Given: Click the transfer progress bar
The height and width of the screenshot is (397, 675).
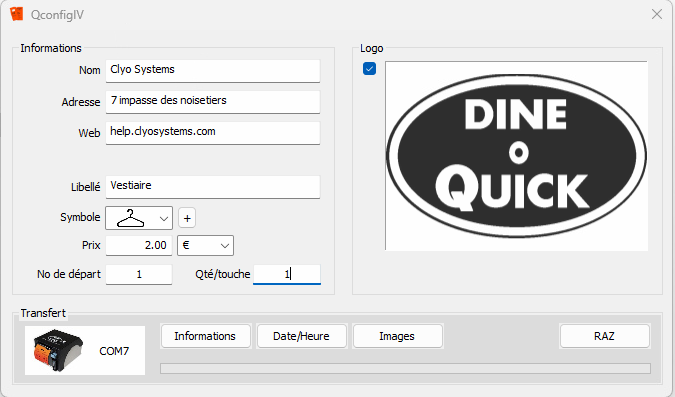Looking at the screenshot, I should 405,368.
